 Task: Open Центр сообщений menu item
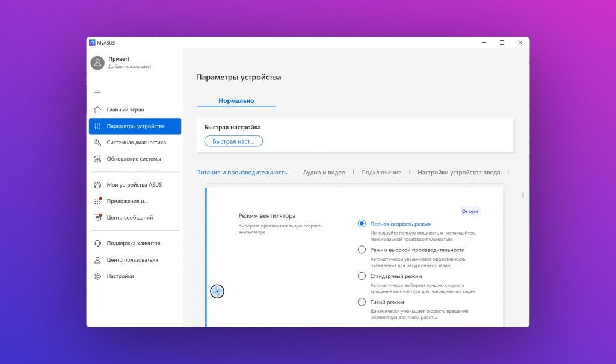pos(135,217)
